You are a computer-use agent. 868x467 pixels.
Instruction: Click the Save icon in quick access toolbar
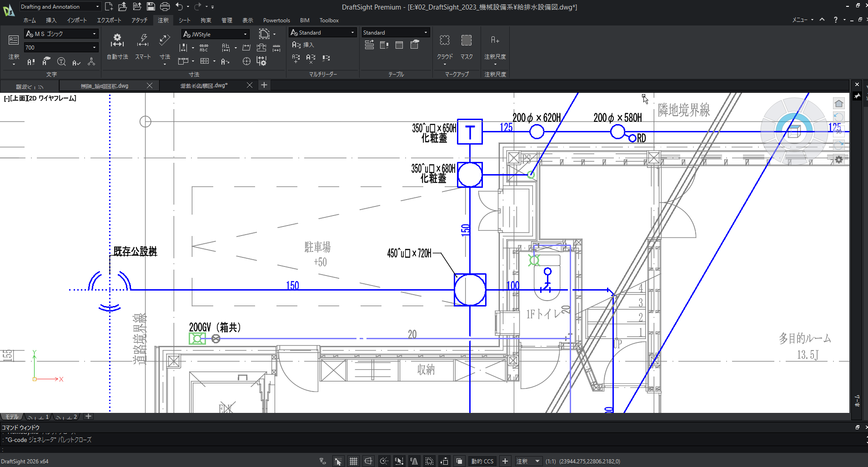tap(151, 6)
